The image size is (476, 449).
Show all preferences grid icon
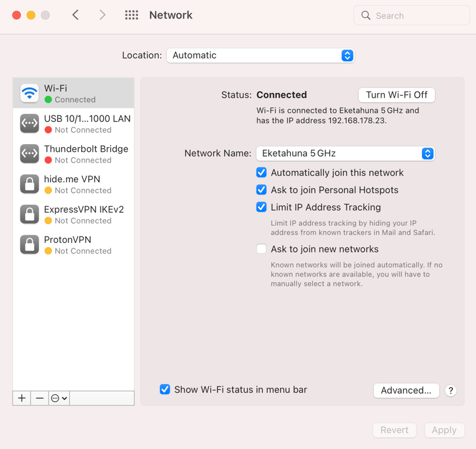tap(131, 15)
